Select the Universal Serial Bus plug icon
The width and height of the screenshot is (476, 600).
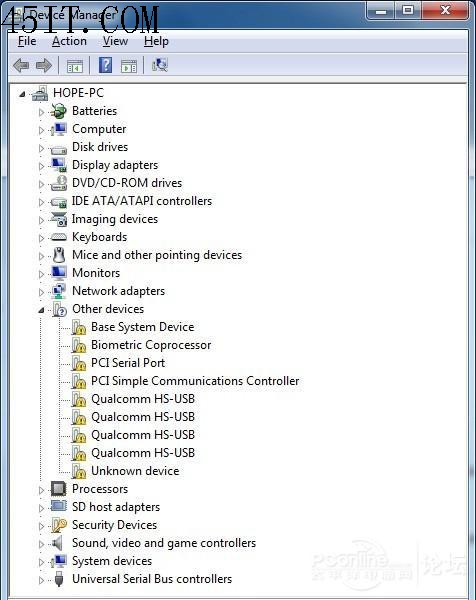tap(59, 579)
